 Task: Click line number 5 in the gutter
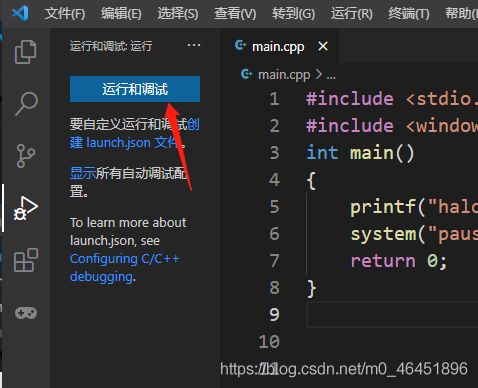[x=274, y=207]
